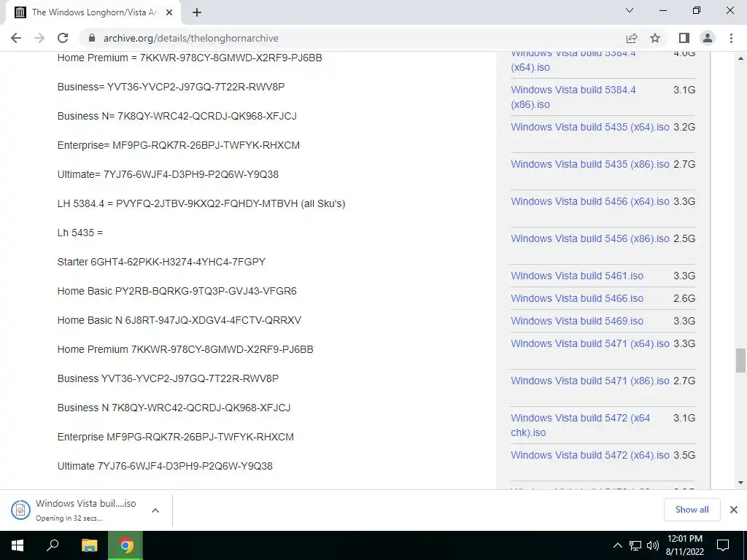Open Windows Vista build 5472 (x64 chk).iso

580,425
